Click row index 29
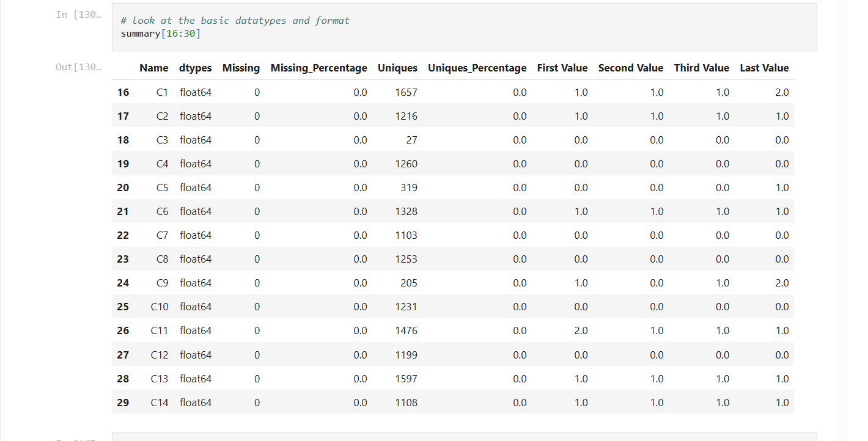Screen dimensions: 868x441 pyautogui.click(x=123, y=403)
